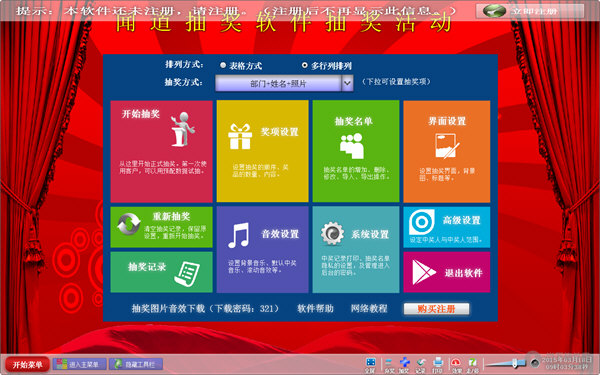Open the 开始菜单 button
Image resolution: width=600 pixels, height=375 pixels.
tap(27, 365)
